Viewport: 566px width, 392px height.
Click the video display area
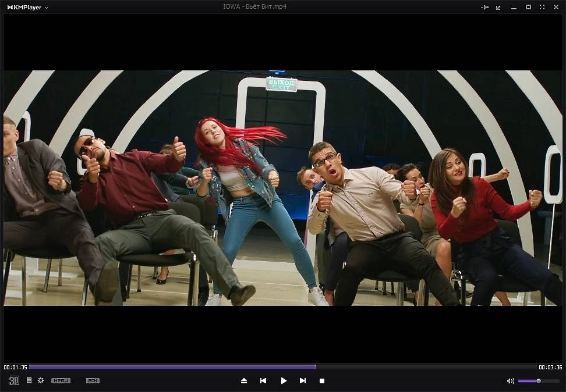click(283, 188)
